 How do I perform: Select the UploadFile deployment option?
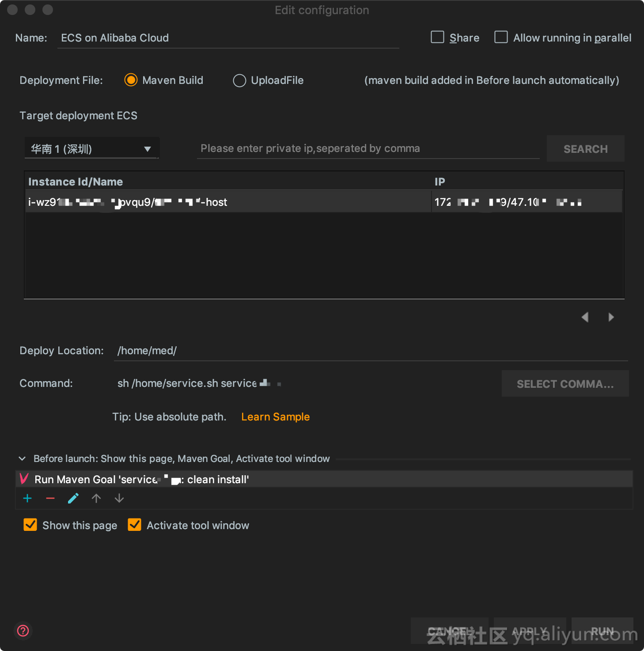[239, 80]
